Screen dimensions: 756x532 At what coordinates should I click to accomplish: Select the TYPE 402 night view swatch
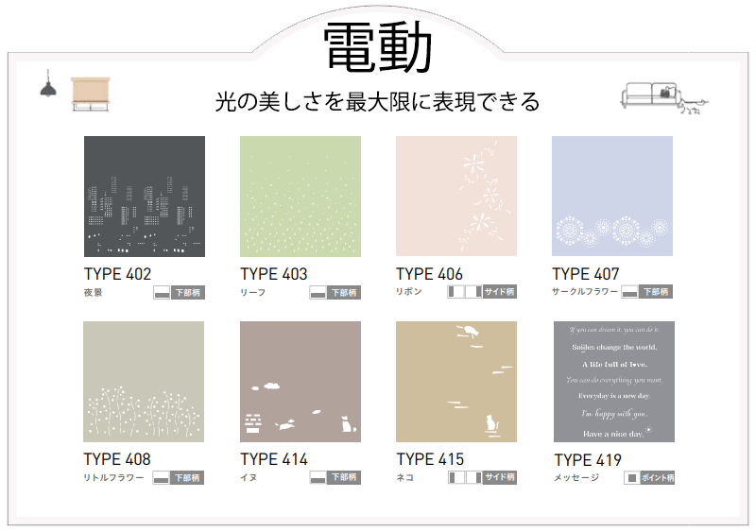[144, 196]
